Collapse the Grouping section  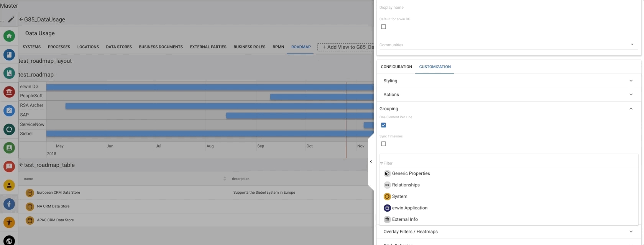tap(631, 109)
